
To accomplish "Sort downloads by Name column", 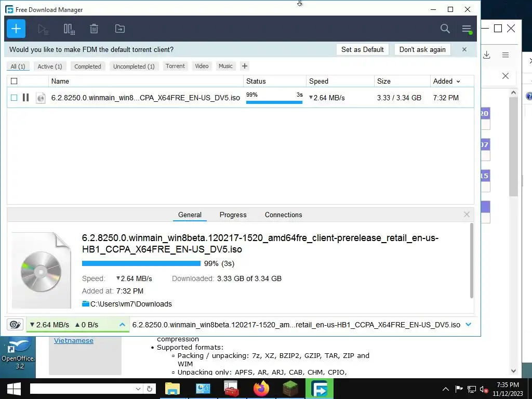I will (146, 81).
